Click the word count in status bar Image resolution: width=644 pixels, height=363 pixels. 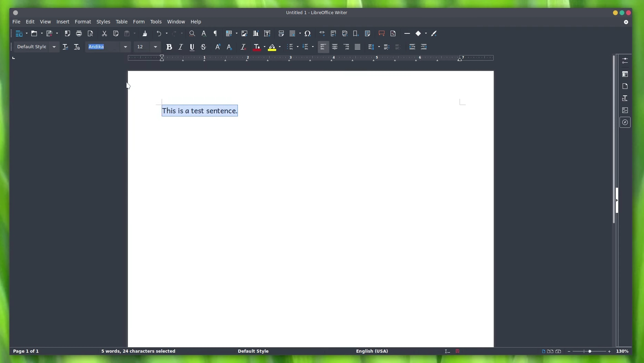tap(138, 352)
